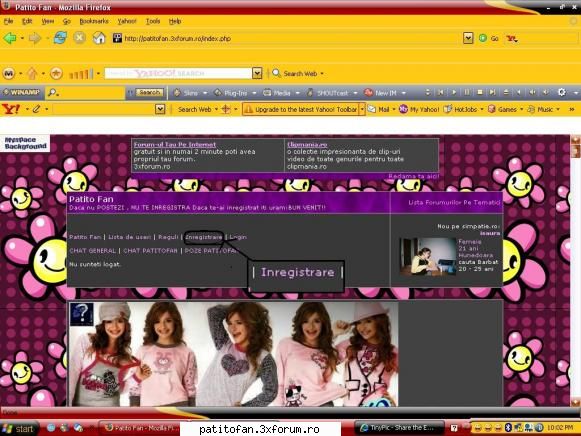
Task: Click the Winamp Search button
Action: coord(149,92)
